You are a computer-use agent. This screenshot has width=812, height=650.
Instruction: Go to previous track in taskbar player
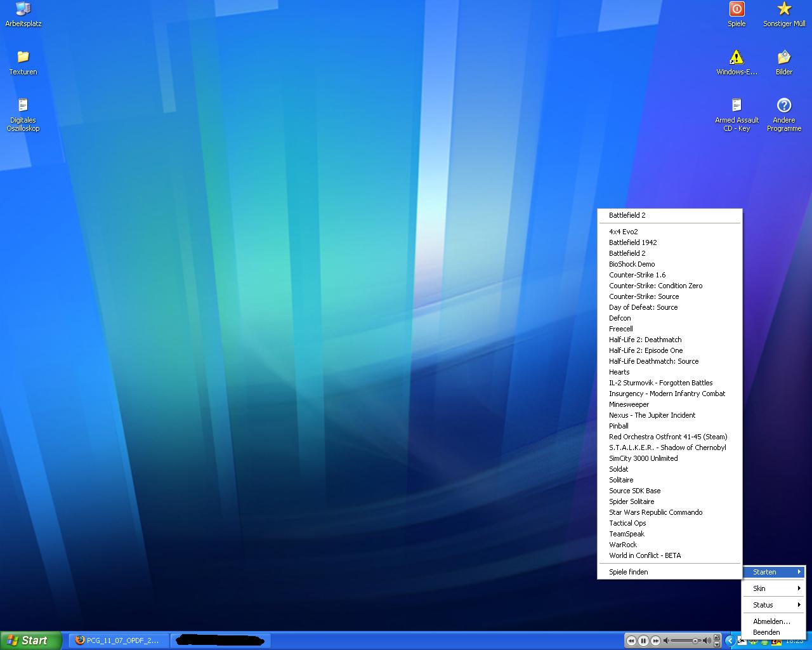coord(631,640)
